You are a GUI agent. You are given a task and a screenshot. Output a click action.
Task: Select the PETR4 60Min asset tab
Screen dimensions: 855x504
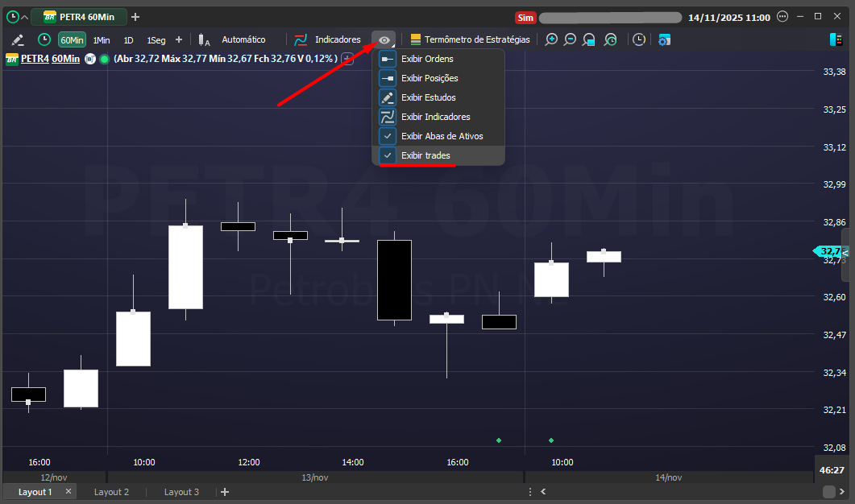79,17
